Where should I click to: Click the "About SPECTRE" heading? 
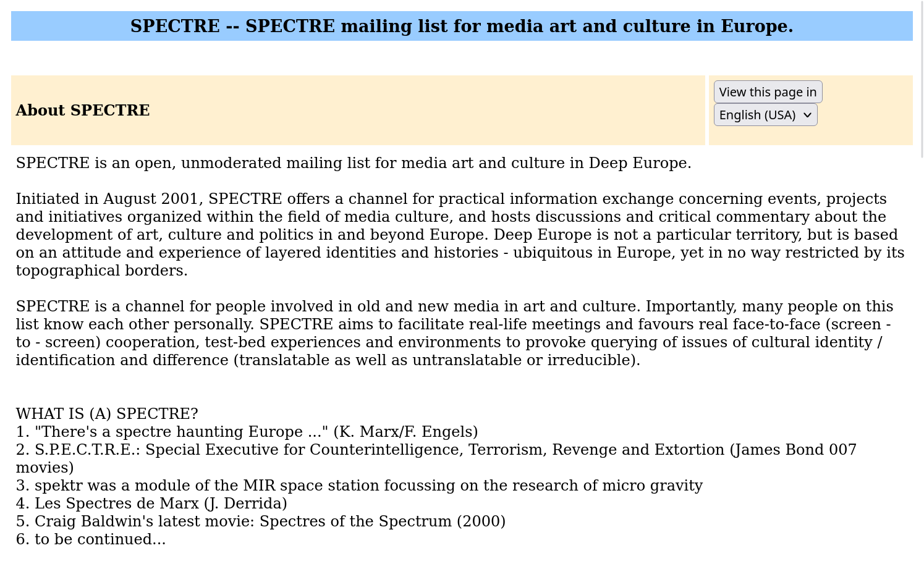coord(83,111)
